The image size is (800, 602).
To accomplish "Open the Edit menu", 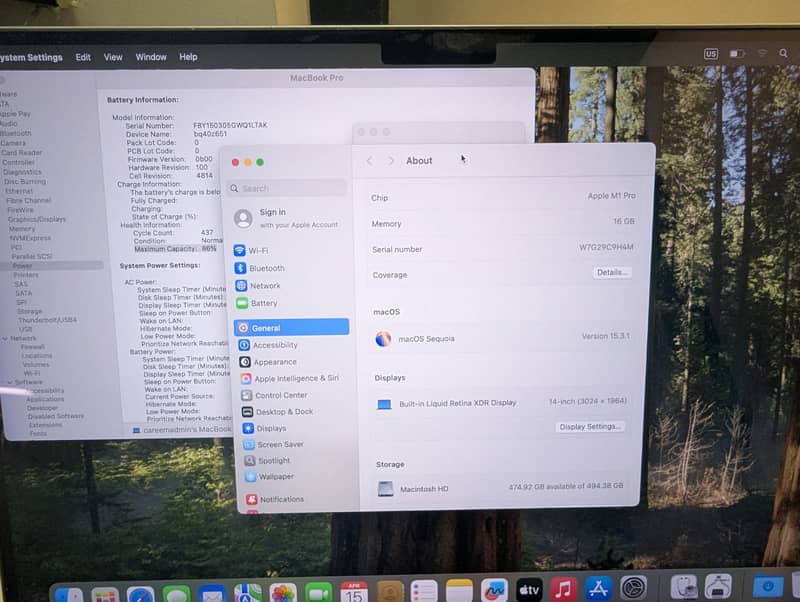I will tap(83, 57).
